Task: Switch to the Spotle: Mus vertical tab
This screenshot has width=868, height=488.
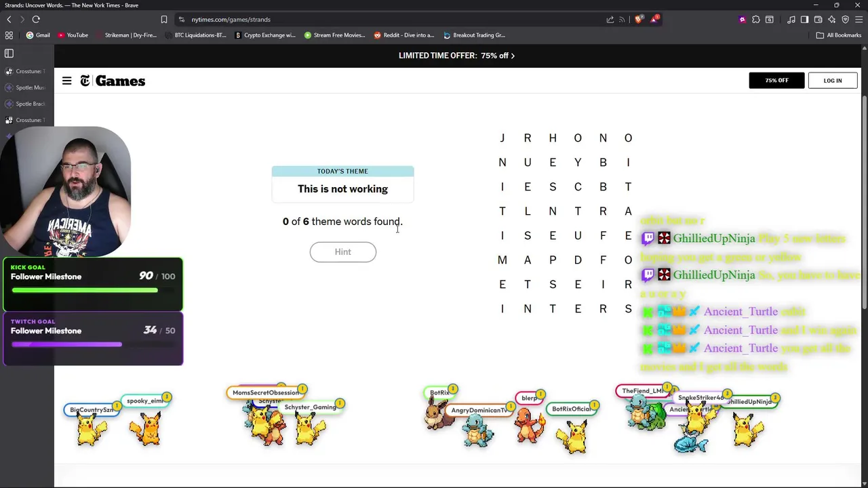Action: coord(26,87)
